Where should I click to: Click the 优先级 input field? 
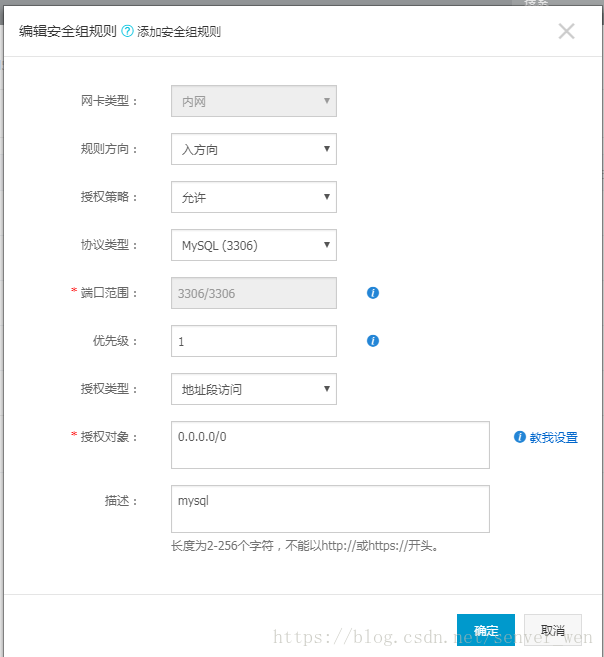(254, 341)
